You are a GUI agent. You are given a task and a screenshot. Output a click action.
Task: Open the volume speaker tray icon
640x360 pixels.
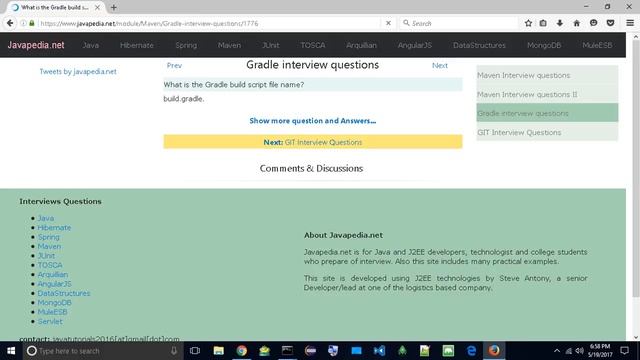pos(580,351)
